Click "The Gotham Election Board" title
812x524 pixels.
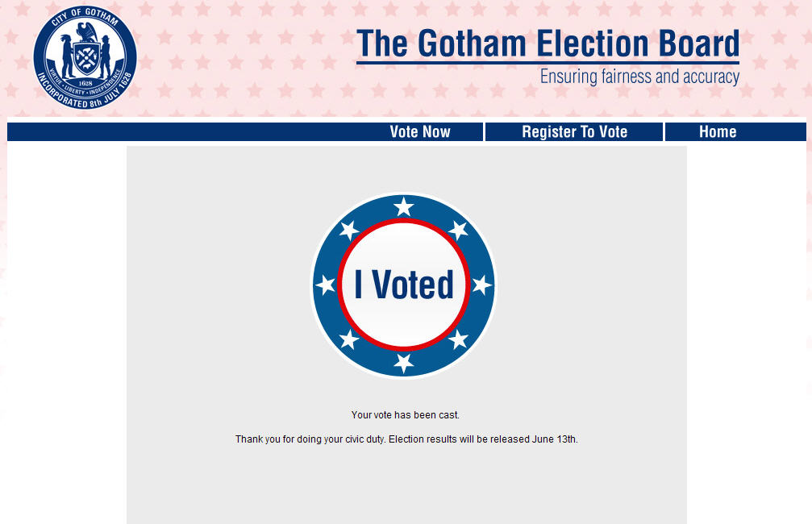click(548, 44)
